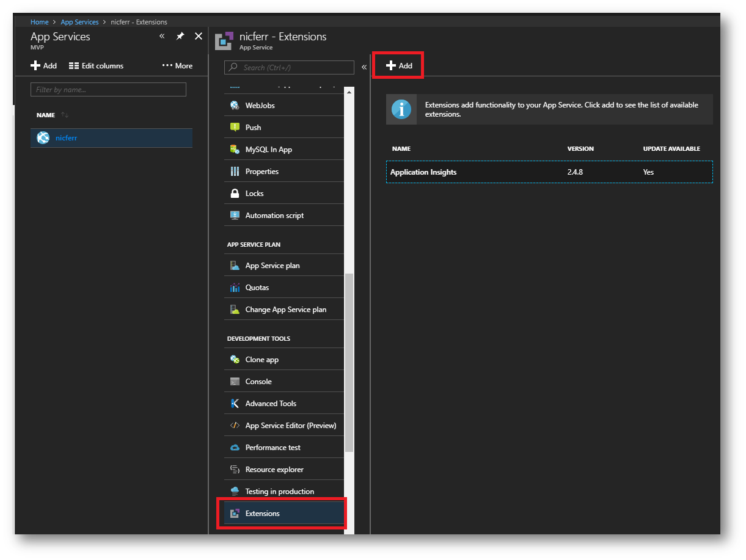Open the Properties menu item
Screen dimensions: 746x560
pos(284,172)
